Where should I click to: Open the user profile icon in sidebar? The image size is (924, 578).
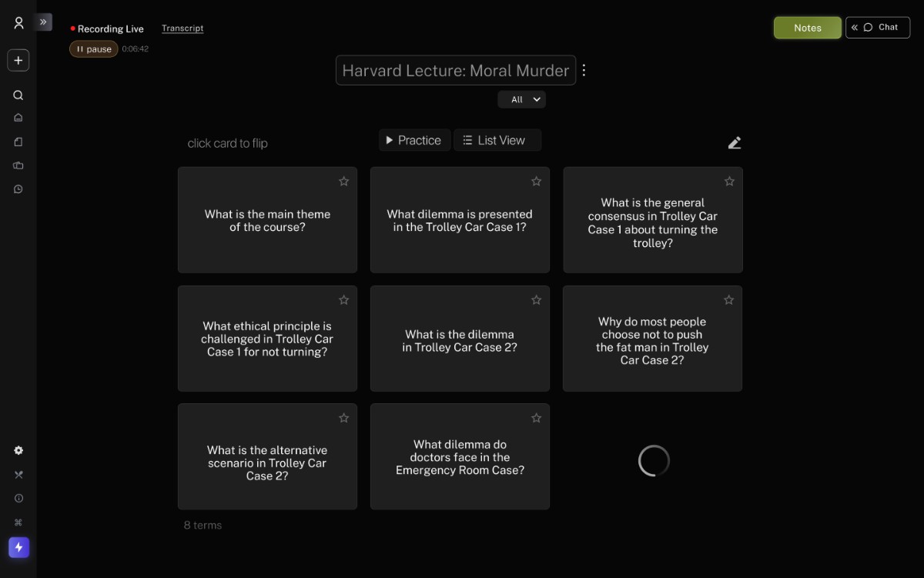tap(18, 23)
